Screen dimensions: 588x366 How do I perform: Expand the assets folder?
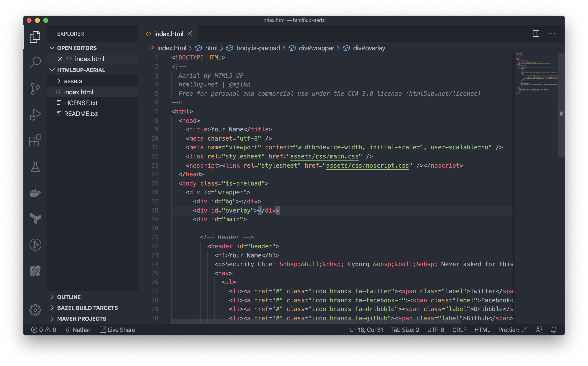[x=73, y=81]
